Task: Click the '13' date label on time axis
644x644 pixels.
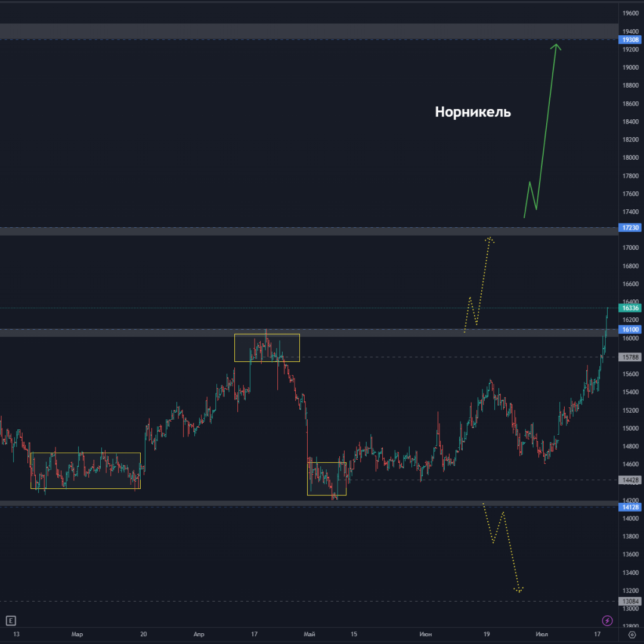Action: point(17,634)
